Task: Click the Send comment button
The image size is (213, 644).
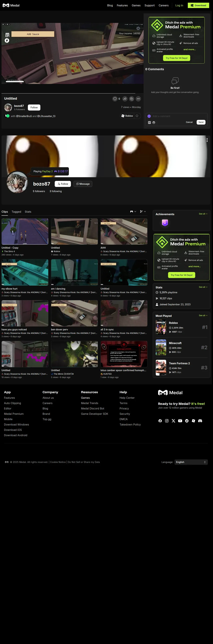Action: (201, 122)
